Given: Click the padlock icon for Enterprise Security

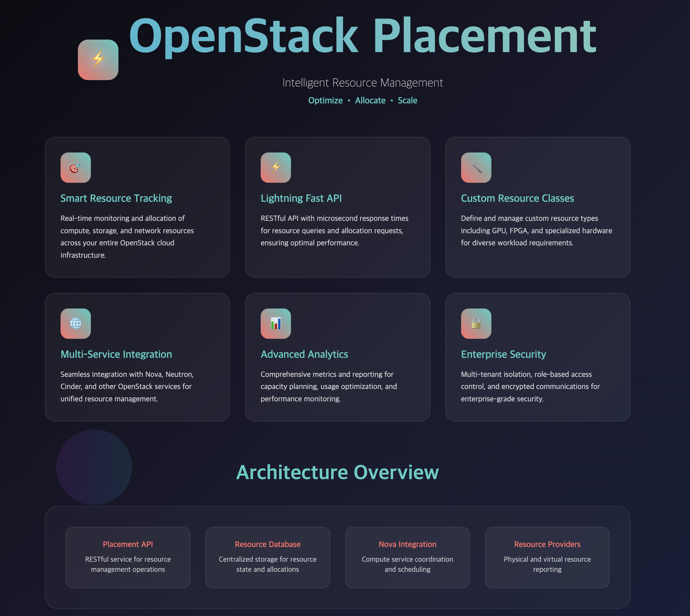Looking at the screenshot, I should (x=476, y=324).
